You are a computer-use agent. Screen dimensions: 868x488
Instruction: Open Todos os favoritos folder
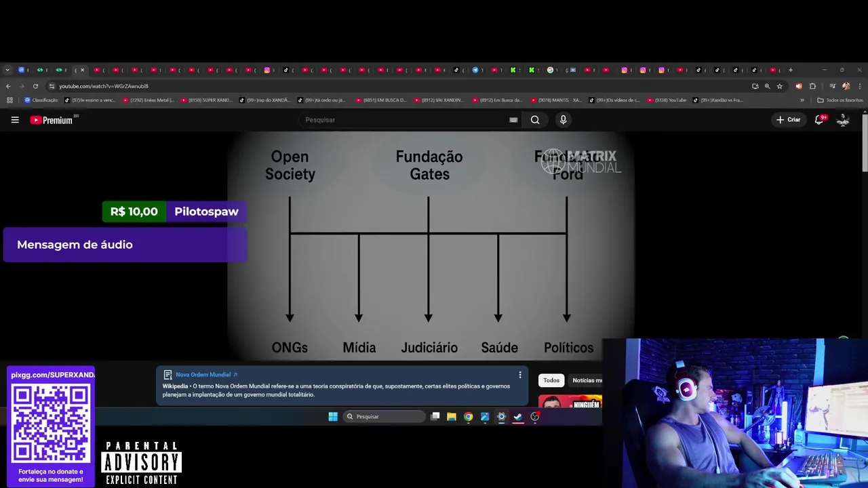(x=840, y=100)
